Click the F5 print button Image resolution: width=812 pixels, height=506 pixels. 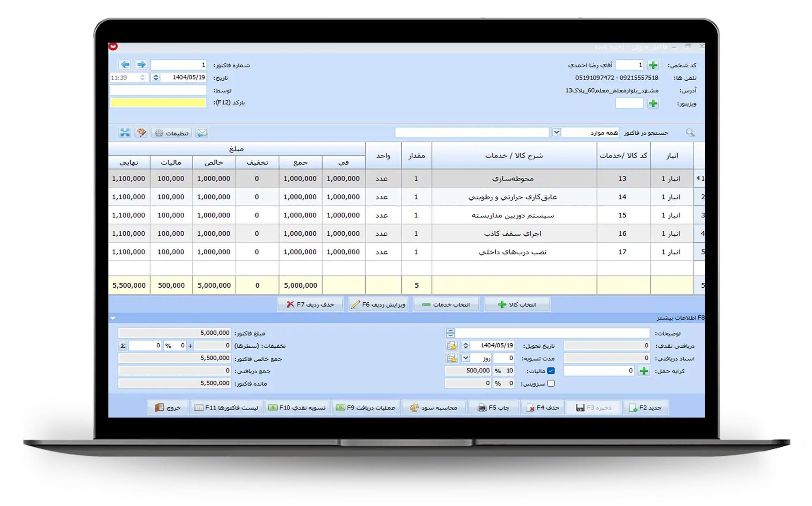pos(493,407)
